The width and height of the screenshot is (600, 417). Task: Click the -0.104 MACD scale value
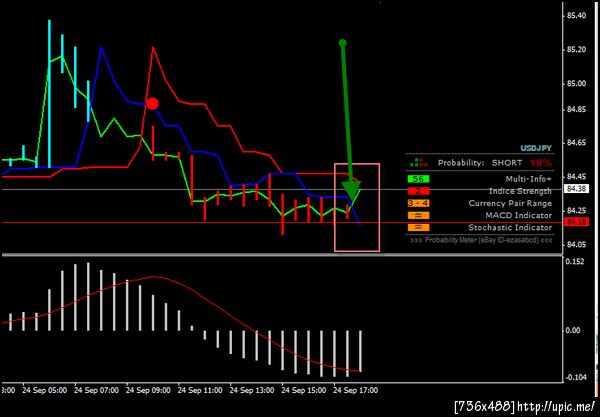tap(576, 378)
